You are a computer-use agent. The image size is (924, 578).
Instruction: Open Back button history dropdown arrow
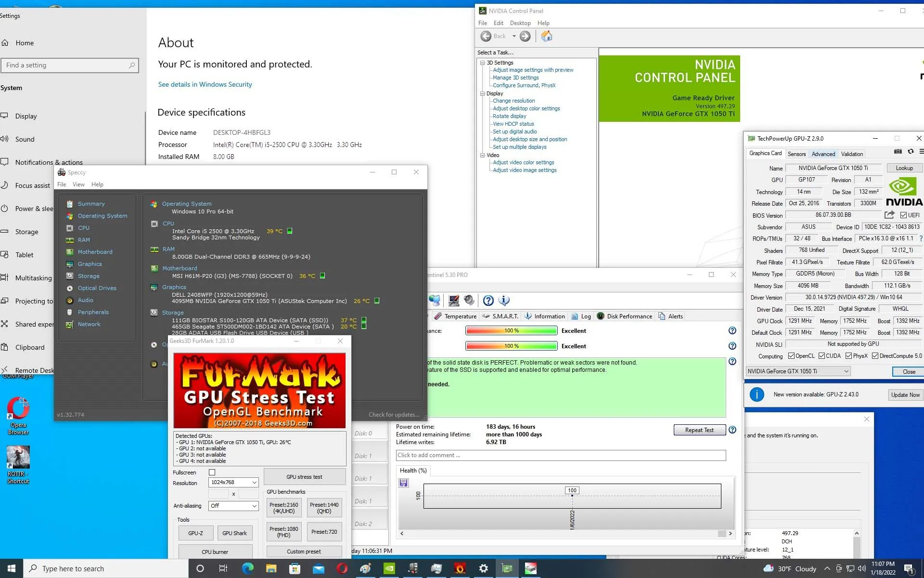tap(514, 36)
